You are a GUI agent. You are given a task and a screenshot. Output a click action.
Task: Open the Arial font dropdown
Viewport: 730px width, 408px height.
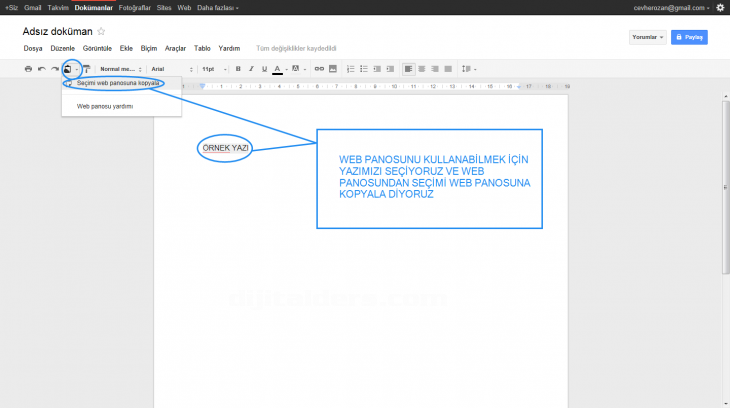(170, 69)
